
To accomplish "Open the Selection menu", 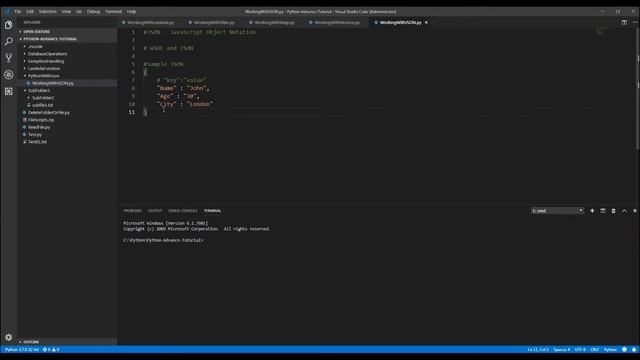I will click(x=48, y=11).
